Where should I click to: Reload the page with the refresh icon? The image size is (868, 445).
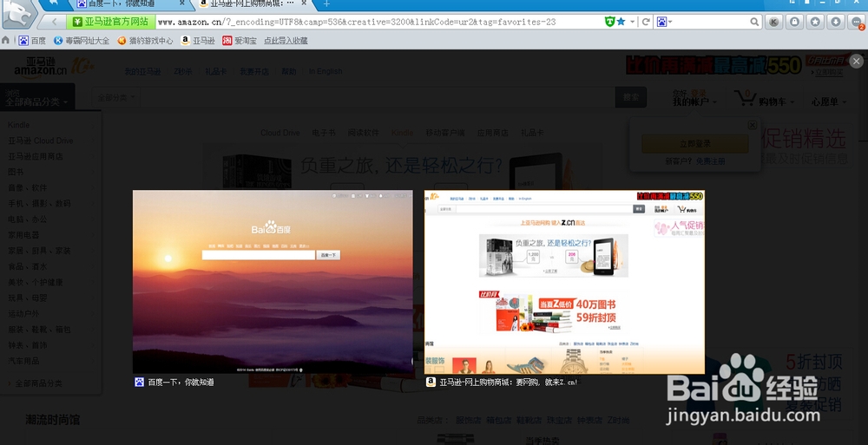click(646, 23)
